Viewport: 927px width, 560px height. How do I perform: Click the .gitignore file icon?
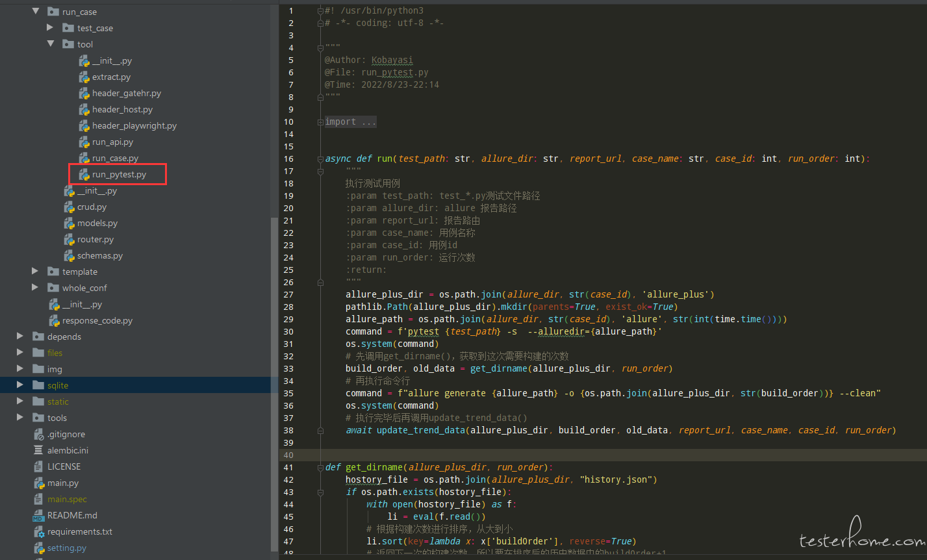[38, 434]
